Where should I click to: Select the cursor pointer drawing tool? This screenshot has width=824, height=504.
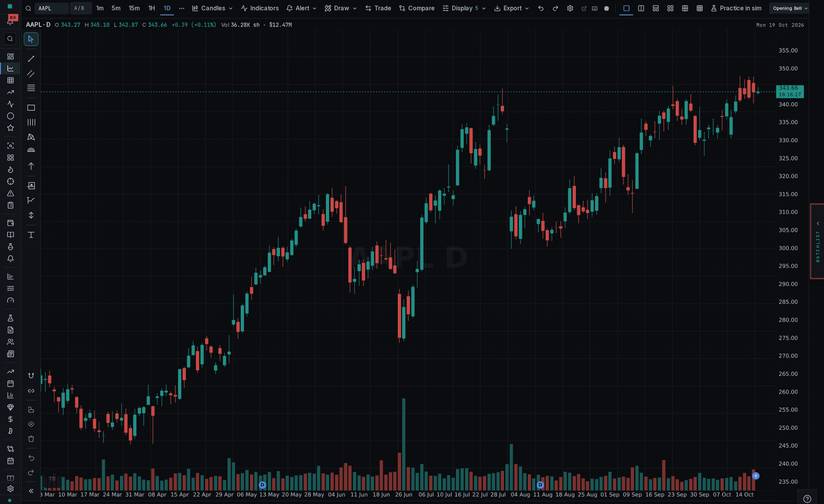point(31,39)
